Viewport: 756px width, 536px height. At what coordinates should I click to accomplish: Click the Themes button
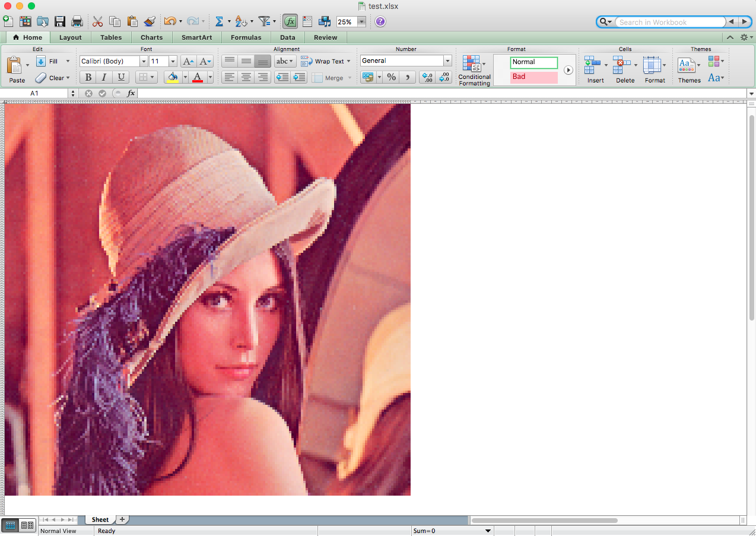click(x=689, y=70)
